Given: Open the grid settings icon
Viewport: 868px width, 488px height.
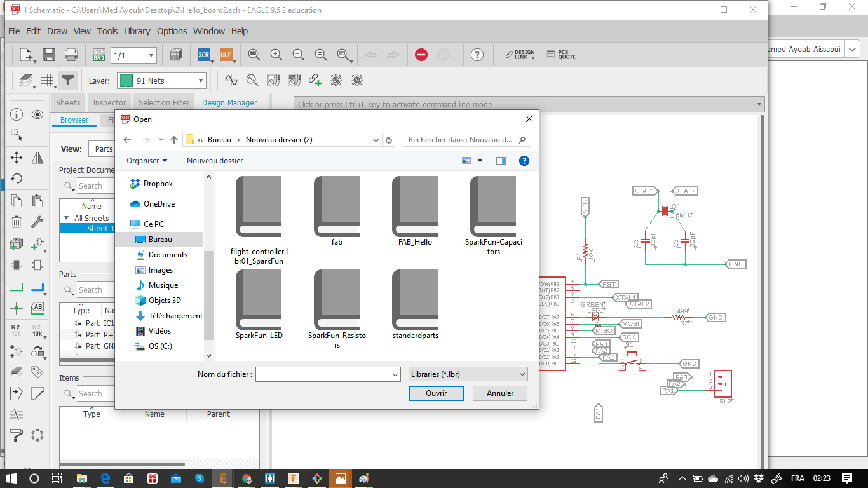Looking at the screenshot, I should [47, 81].
